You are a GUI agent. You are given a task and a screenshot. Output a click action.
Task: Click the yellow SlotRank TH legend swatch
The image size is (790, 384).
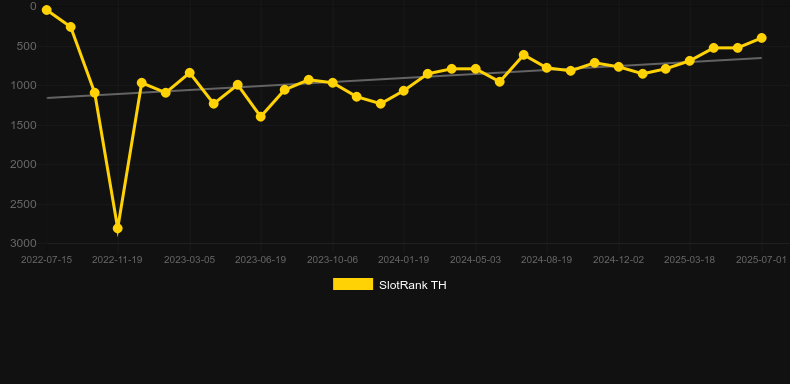[x=353, y=284]
